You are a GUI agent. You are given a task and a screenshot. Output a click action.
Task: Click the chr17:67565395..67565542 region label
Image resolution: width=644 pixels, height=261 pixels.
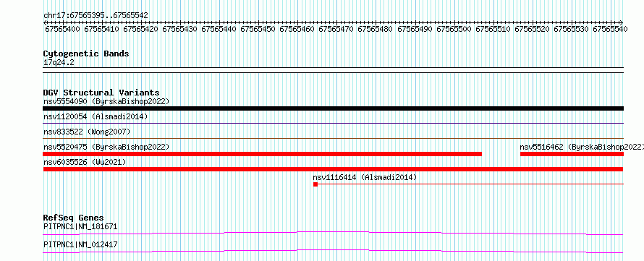(x=96, y=15)
